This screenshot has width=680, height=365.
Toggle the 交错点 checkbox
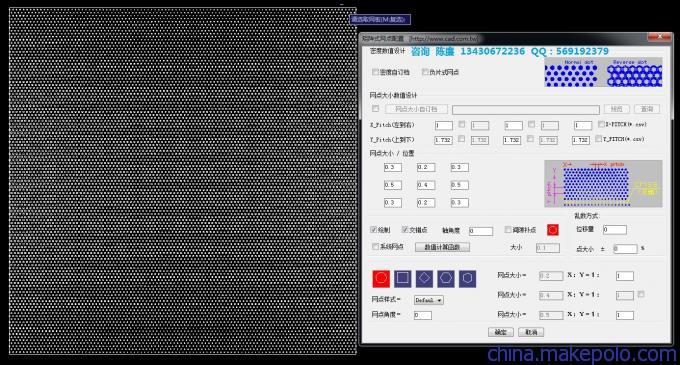point(405,230)
